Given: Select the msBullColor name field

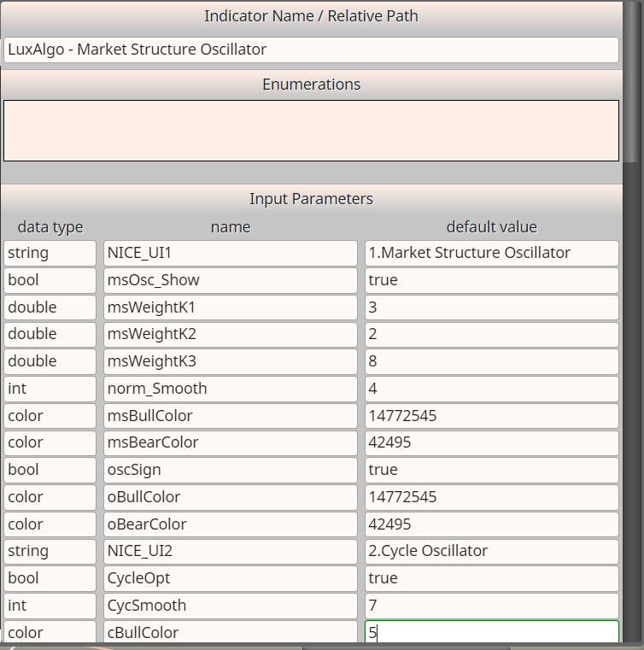Looking at the screenshot, I should coord(231,416).
